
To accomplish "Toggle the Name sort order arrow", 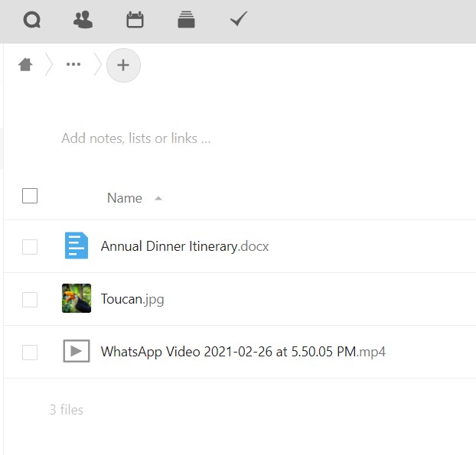I will pyautogui.click(x=158, y=199).
